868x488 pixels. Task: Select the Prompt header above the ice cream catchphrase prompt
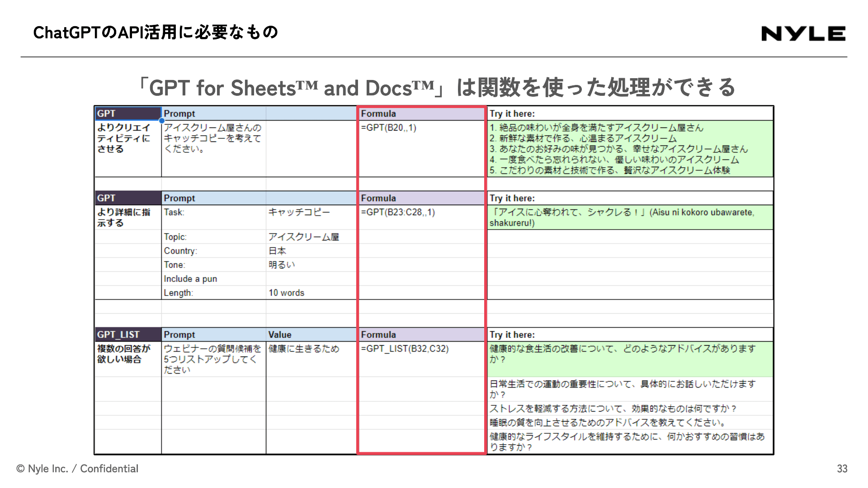pos(214,113)
